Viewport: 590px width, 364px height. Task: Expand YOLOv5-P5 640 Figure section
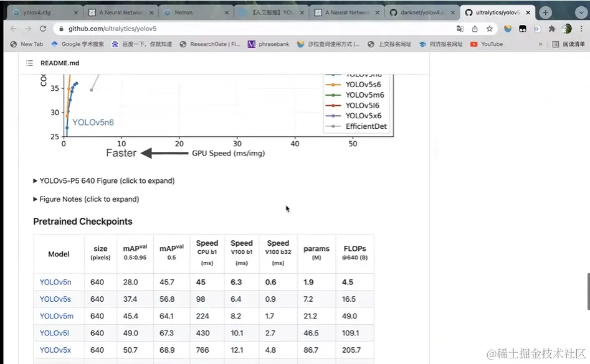click(104, 180)
